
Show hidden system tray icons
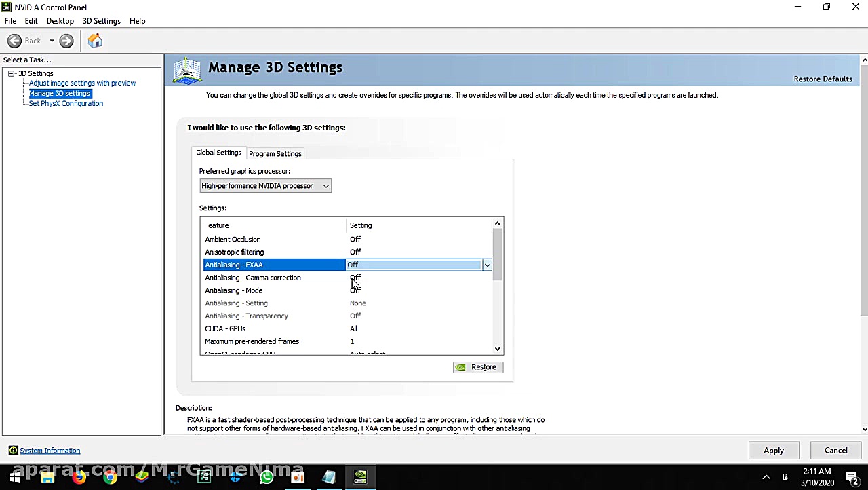click(x=766, y=477)
